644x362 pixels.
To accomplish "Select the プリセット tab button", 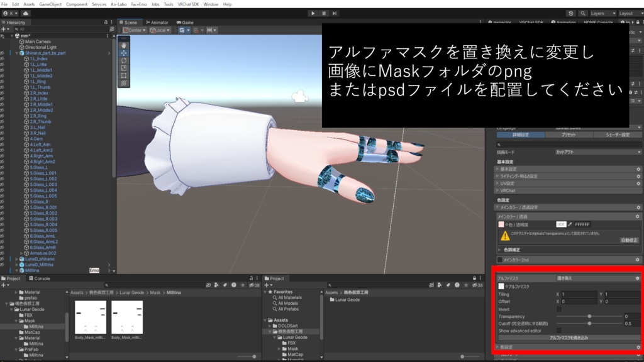I will (569, 134).
